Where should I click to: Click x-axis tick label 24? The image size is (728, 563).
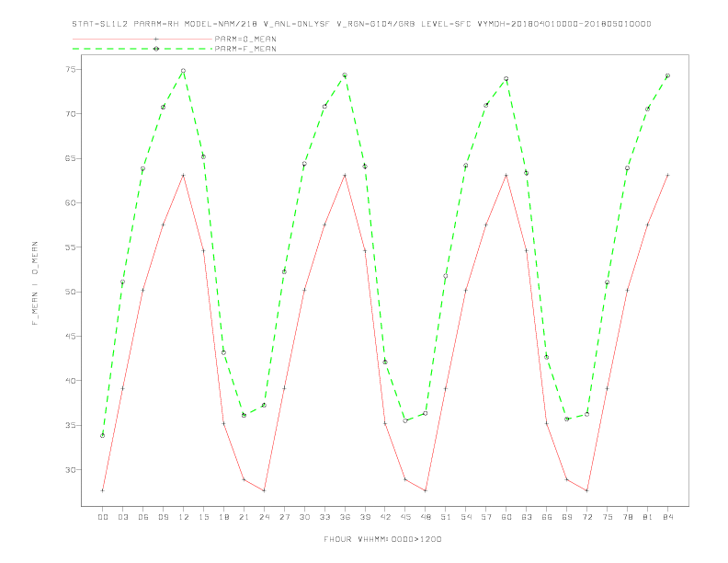click(x=264, y=517)
